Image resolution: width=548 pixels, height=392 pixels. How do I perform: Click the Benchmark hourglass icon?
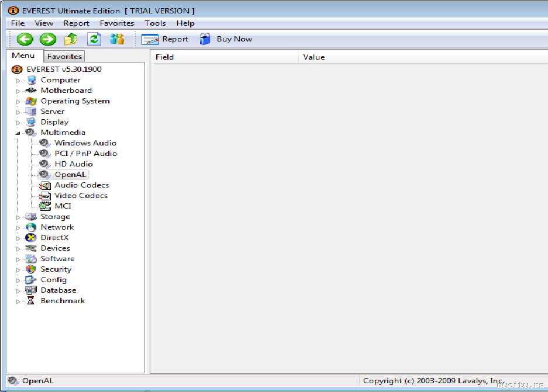[31, 300]
